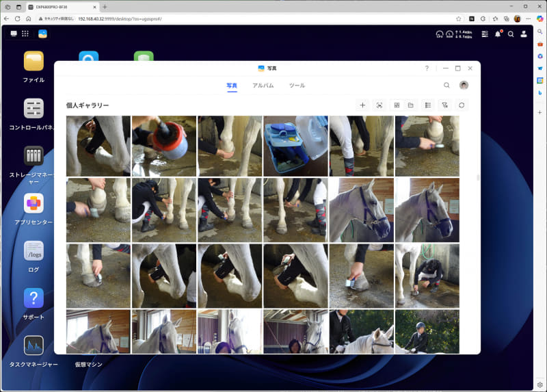Open Edge sidebar settings gear
The height and width of the screenshot is (392, 547).
click(540, 384)
